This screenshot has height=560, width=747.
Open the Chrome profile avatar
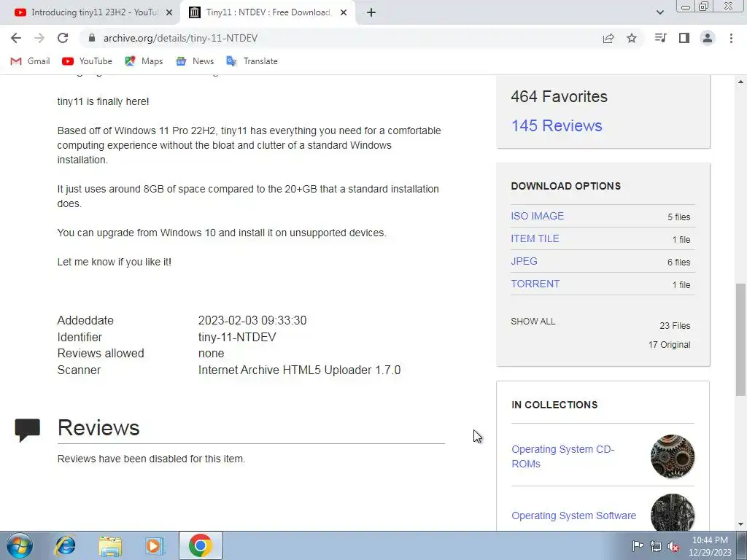[708, 38]
